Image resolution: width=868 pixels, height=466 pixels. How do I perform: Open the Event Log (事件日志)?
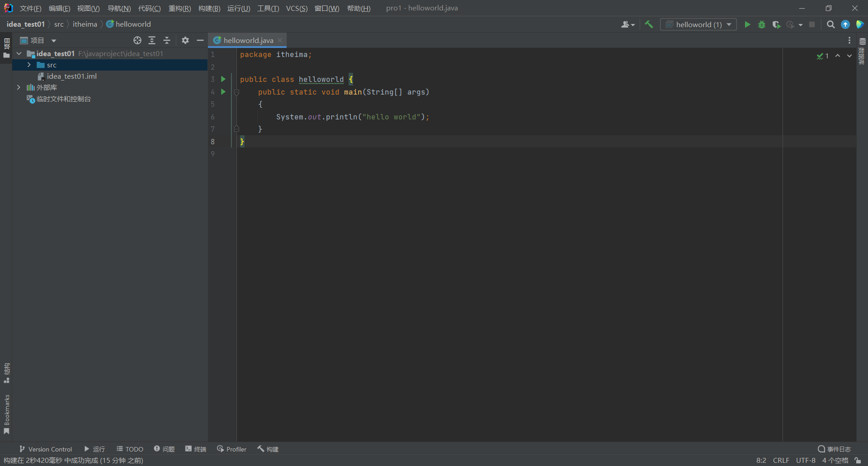pyautogui.click(x=834, y=449)
